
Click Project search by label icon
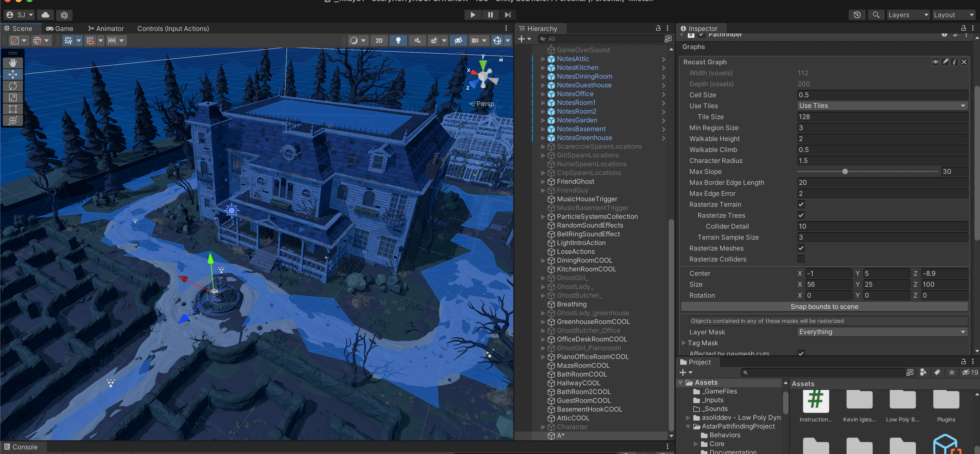[x=937, y=372]
